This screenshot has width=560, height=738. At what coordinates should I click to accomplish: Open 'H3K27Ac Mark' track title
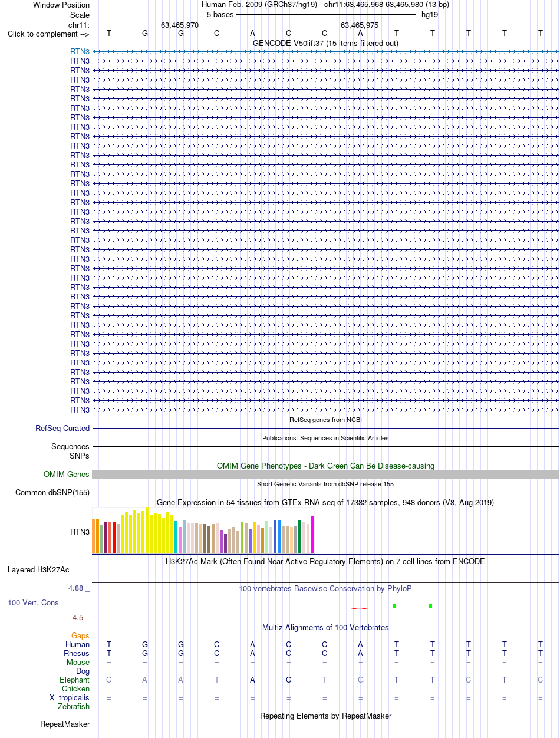click(325, 561)
